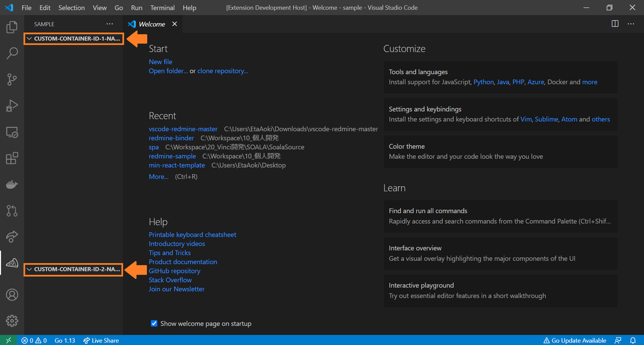This screenshot has height=345, width=644.
Task: Click Go Update Available in status bar
Action: pyautogui.click(x=575, y=340)
